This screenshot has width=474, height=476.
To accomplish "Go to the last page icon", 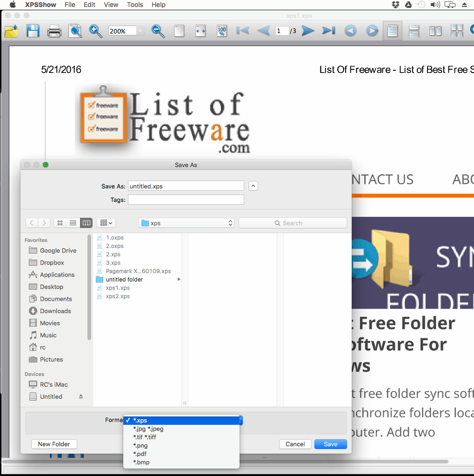I will coord(329,31).
